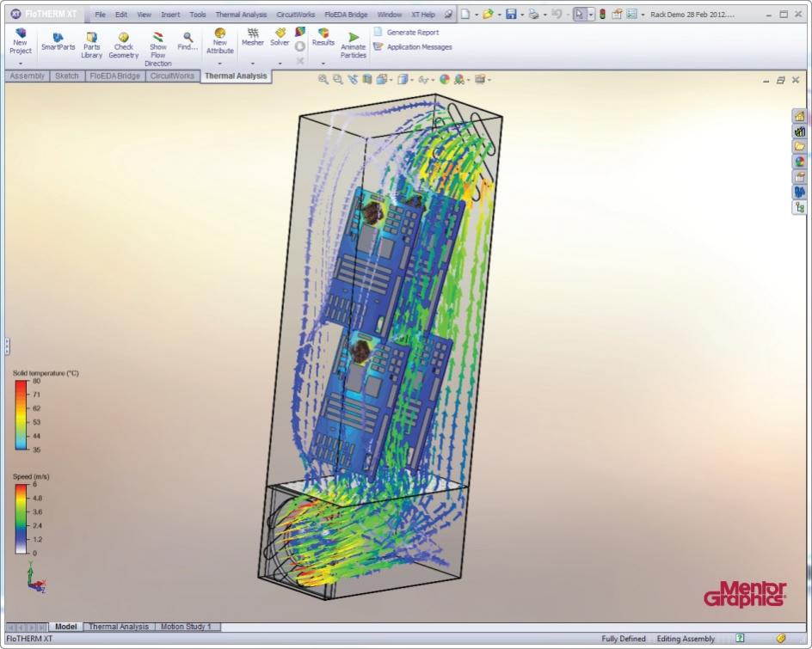Screen dimensions: 812x649
Task: Open the Design Library task pane icon
Action: coord(800,132)
